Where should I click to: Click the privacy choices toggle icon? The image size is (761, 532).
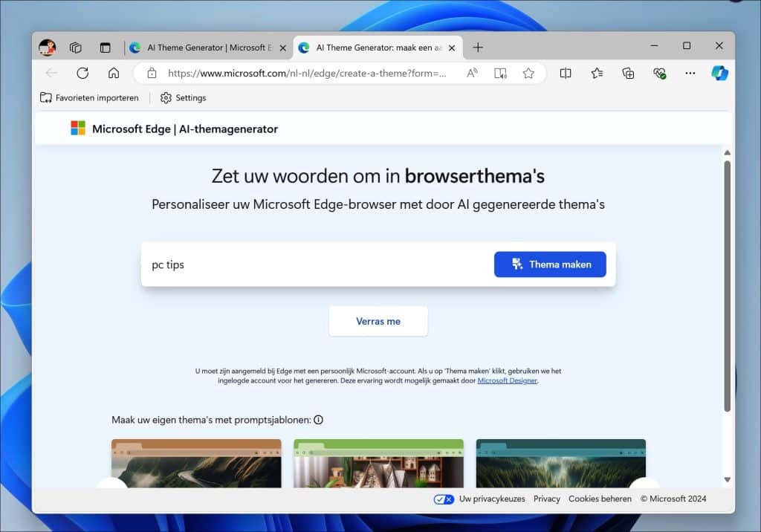click(444, 499)
